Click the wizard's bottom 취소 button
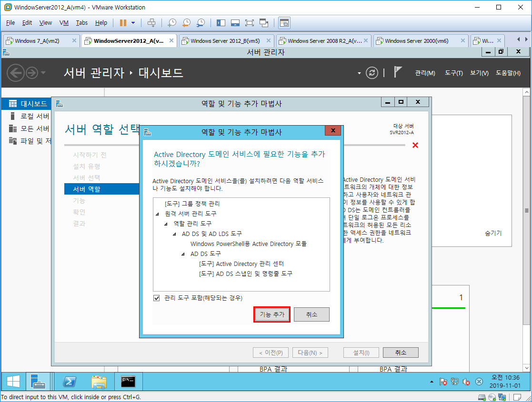 click(x=401, y=353)
